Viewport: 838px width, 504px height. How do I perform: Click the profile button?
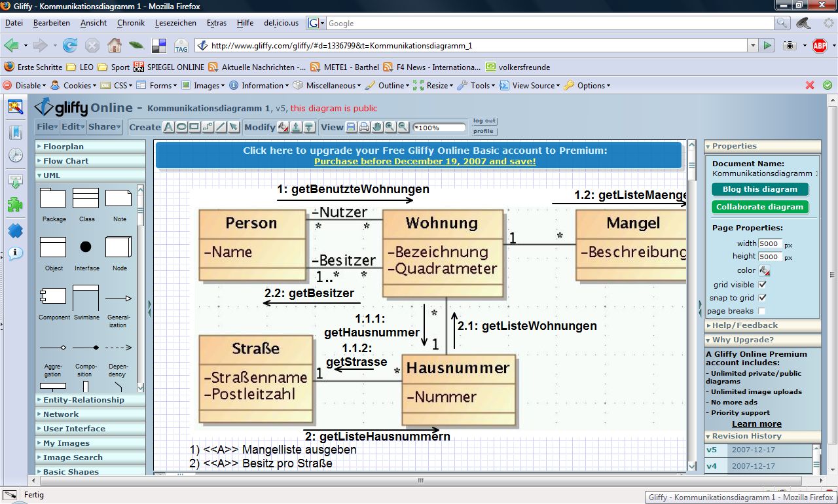click(484, 131)
